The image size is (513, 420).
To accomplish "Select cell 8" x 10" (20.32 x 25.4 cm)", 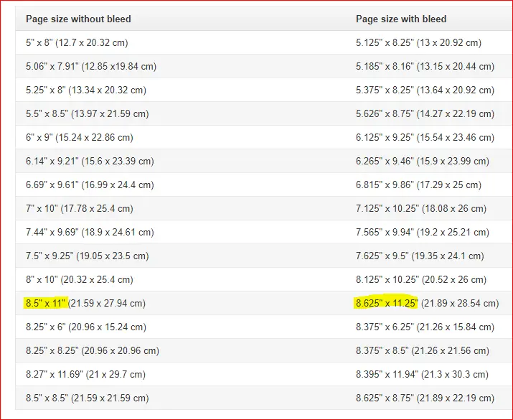I will [x=80, y=279].
